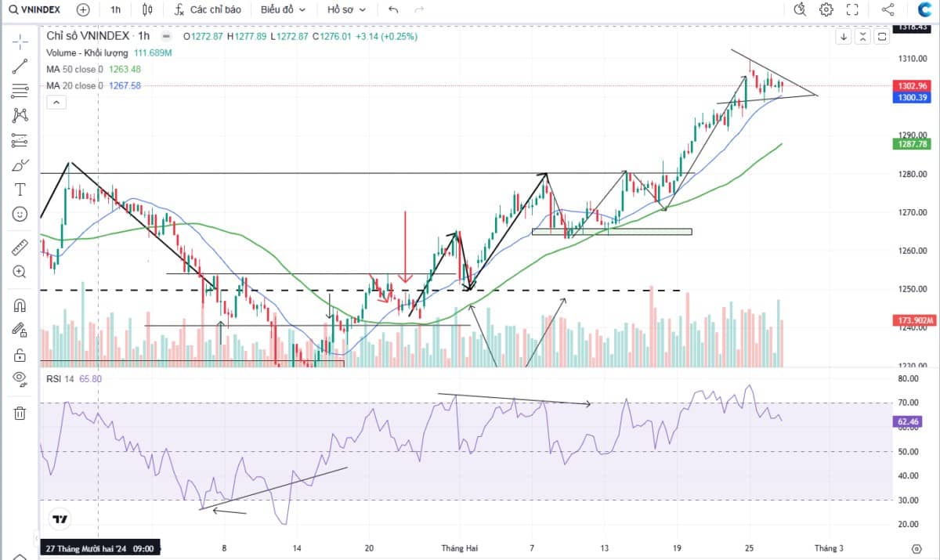Toggle magnet mode for drawings
The image size is (940, 560).
20,305
